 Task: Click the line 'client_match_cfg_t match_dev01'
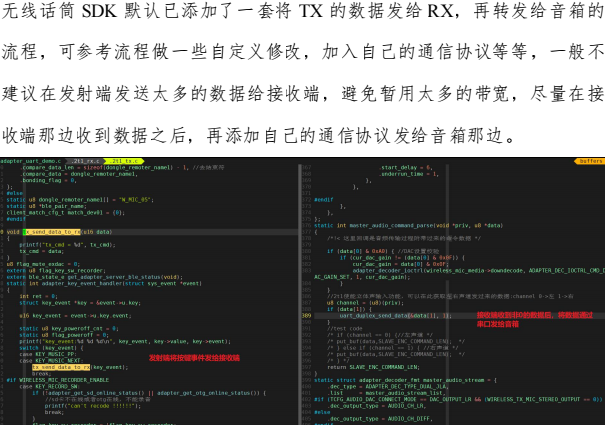pos(65,212)
